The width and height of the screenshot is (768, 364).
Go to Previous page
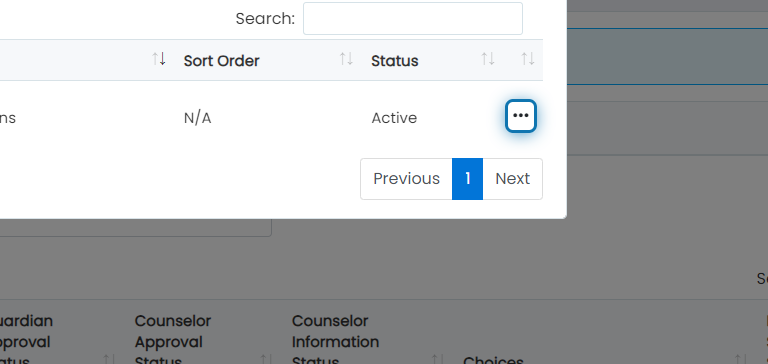(406, 179)
